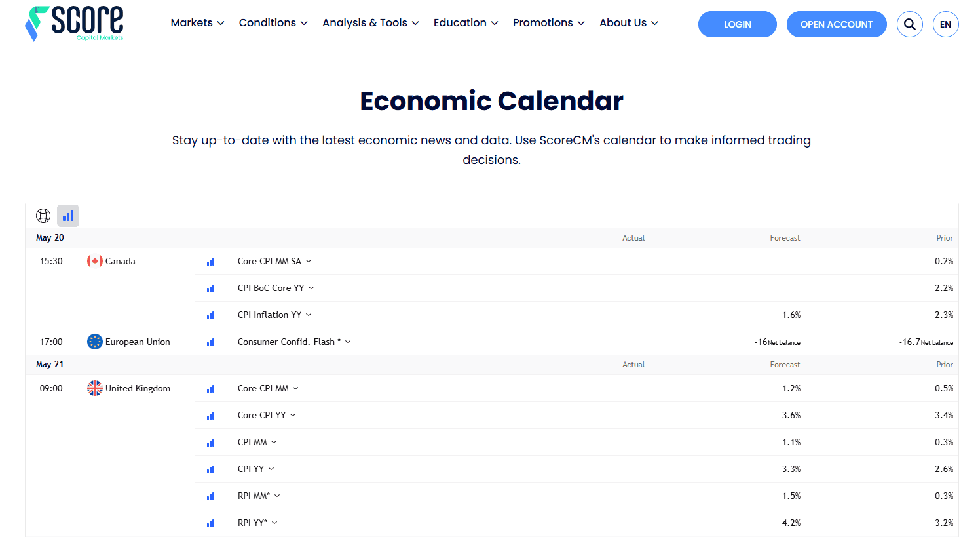Click the United Kingdom flag icon
The height and width of the screenshot is (537, 980).
[x=95, y=388]
